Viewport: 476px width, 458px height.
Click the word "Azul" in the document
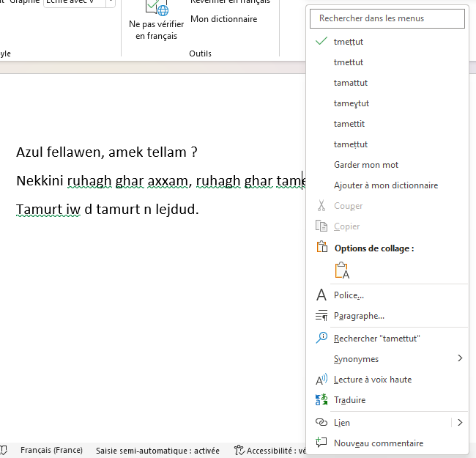[x=29, y=152]
